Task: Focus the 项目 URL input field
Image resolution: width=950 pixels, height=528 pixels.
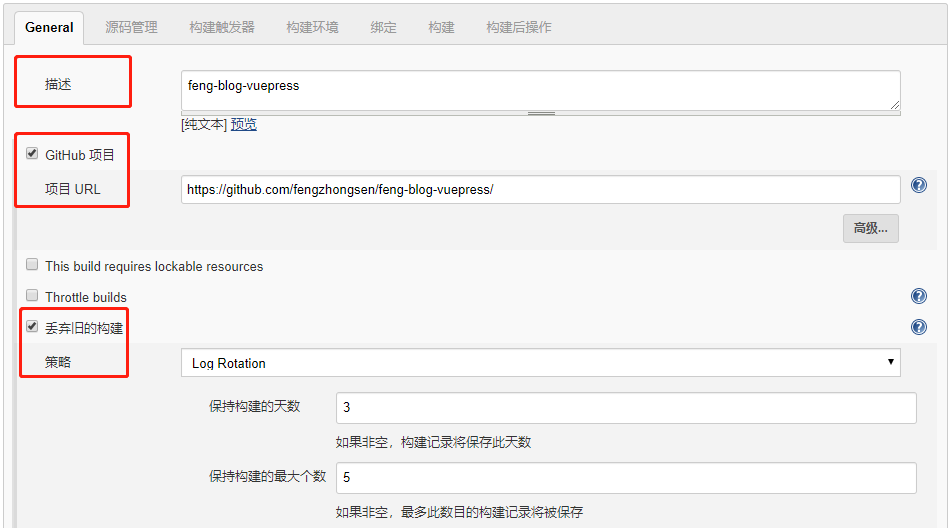Action: (540, 189)
